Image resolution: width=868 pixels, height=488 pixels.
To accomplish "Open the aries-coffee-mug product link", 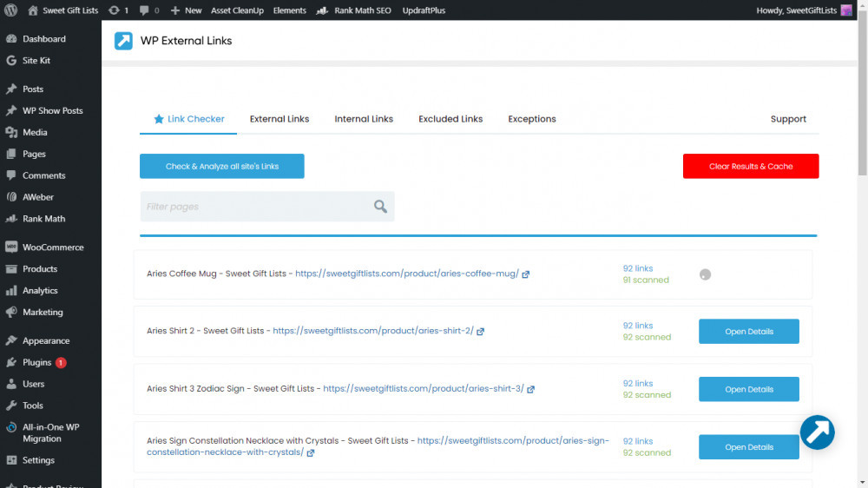I will (x=407, y=274).
